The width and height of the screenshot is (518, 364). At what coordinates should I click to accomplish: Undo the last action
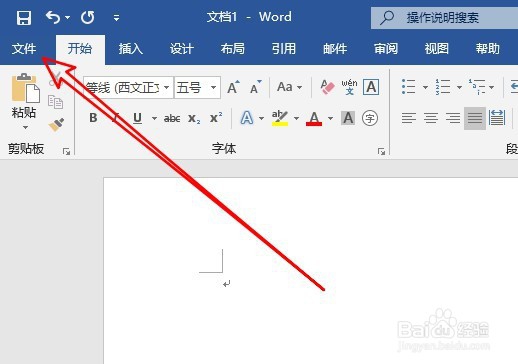tap(53, 17)
